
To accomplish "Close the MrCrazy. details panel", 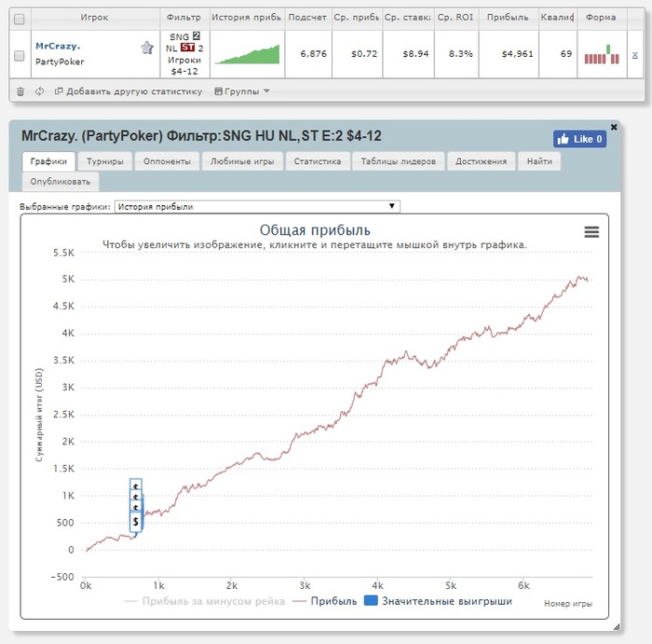I will (x=614, y=127).
